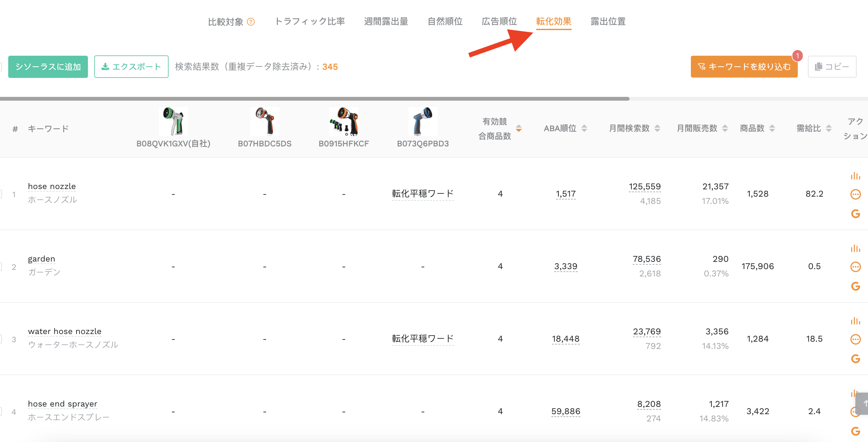Click B08QVK1GXV product thumbnail
868x442 pixels.
coord(173,121)
